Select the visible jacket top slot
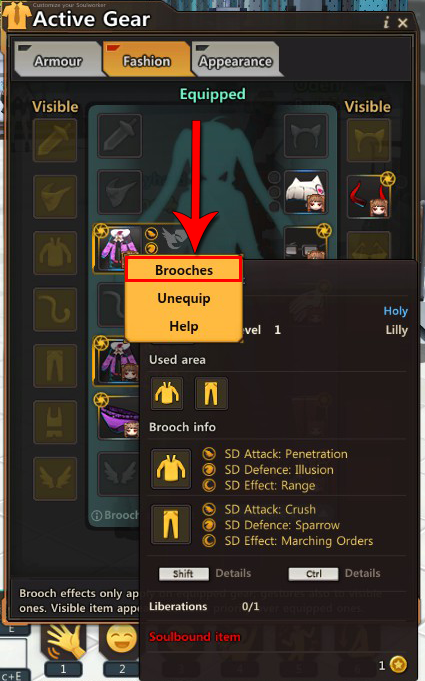 coord(55,253)
